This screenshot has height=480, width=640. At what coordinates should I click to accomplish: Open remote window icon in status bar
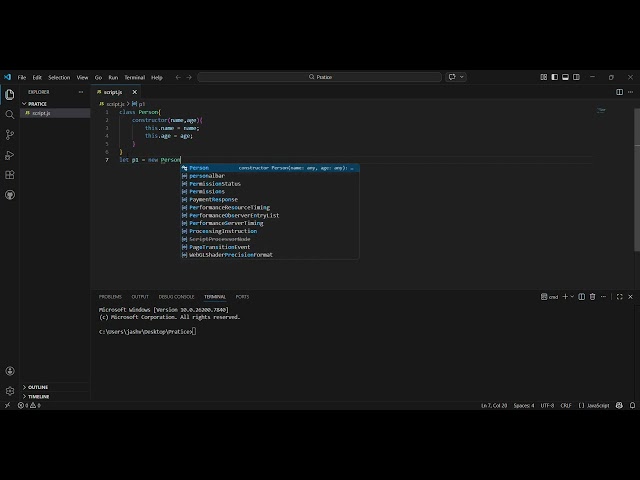(7, 405)
